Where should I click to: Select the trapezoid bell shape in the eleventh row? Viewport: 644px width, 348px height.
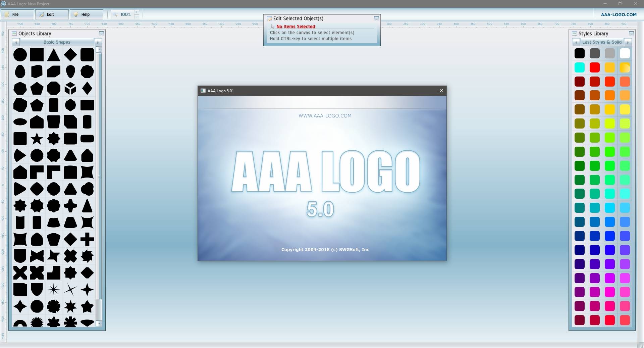(70, 222)
